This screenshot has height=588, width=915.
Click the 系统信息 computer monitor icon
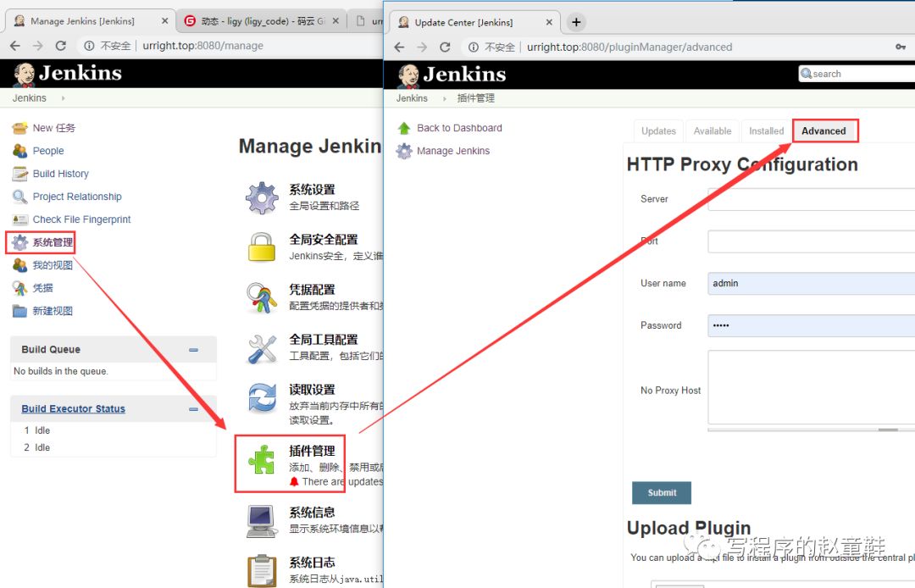click(262, 522)
